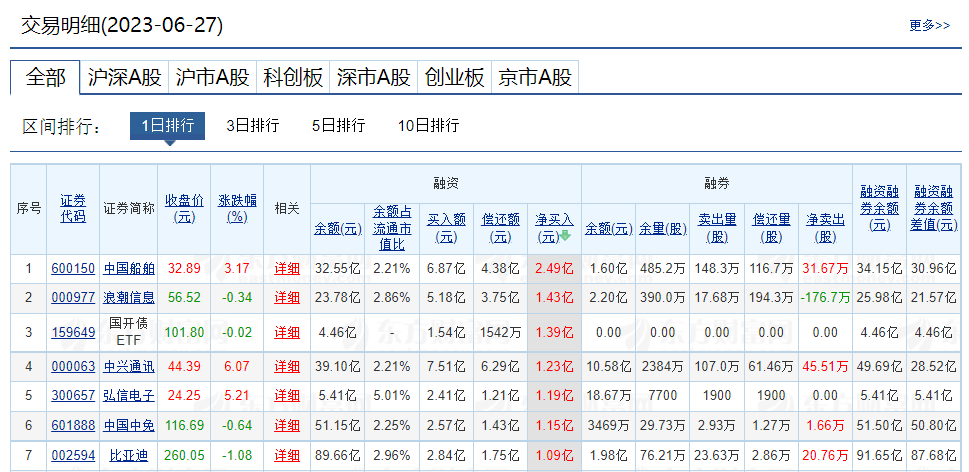The height and width of the screenshot is (472, 969).
Task: Open 详细 for 浪潮信息 row
Action: (287, 298)
